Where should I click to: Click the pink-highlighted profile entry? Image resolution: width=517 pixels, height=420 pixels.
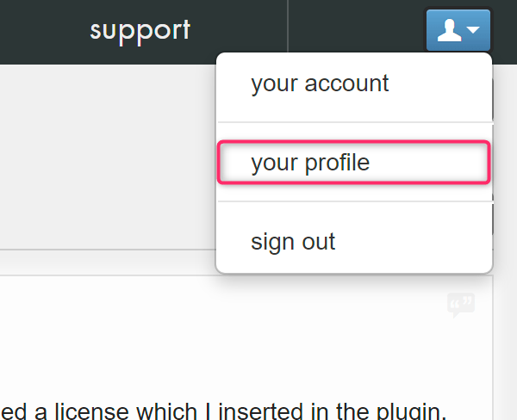click(x=354, y=162)
